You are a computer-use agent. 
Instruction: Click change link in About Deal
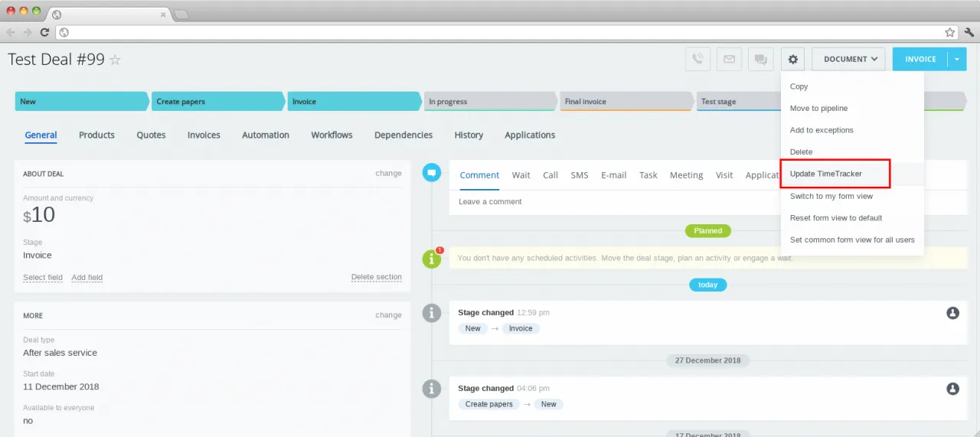pyautogui.click(x=388, y=173)
